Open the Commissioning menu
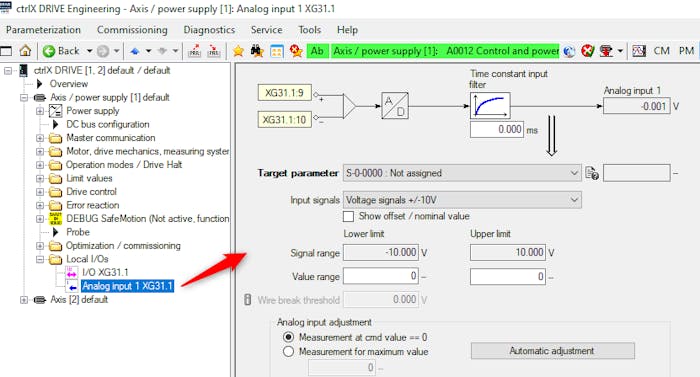The height and width of the screenshot is (377, 700). (132, 30)
